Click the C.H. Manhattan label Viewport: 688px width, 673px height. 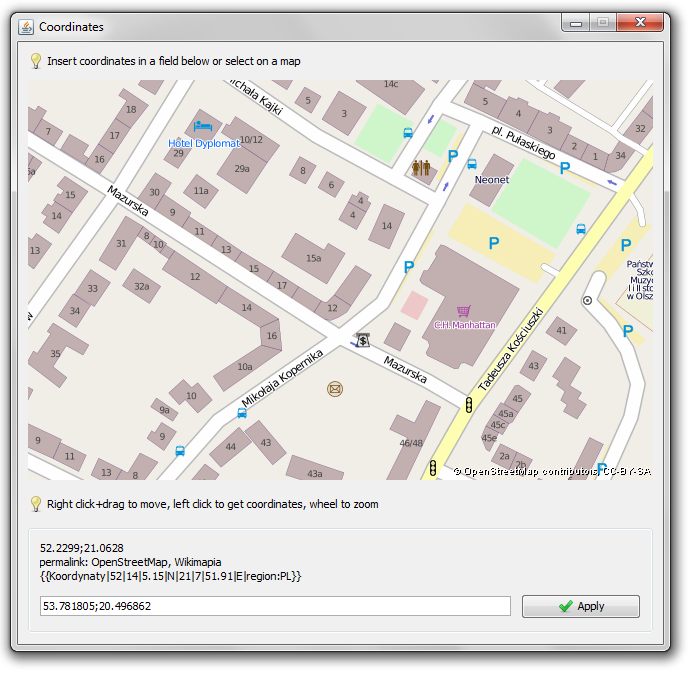[x=465, y=325]
